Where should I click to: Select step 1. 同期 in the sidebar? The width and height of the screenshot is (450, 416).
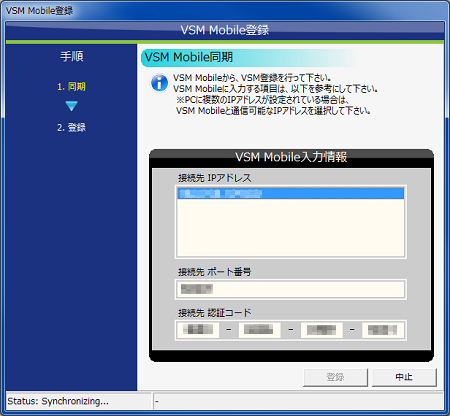click(x=71, y=87)
